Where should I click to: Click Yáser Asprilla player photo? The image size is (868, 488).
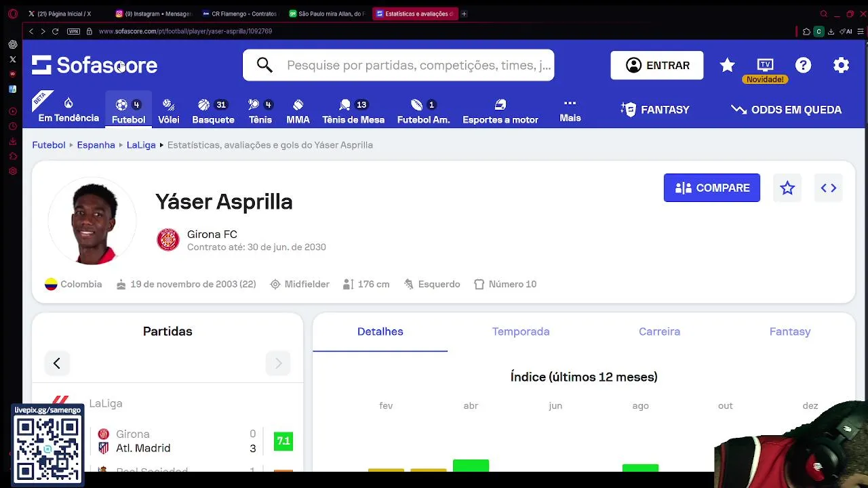coord(92,222)
